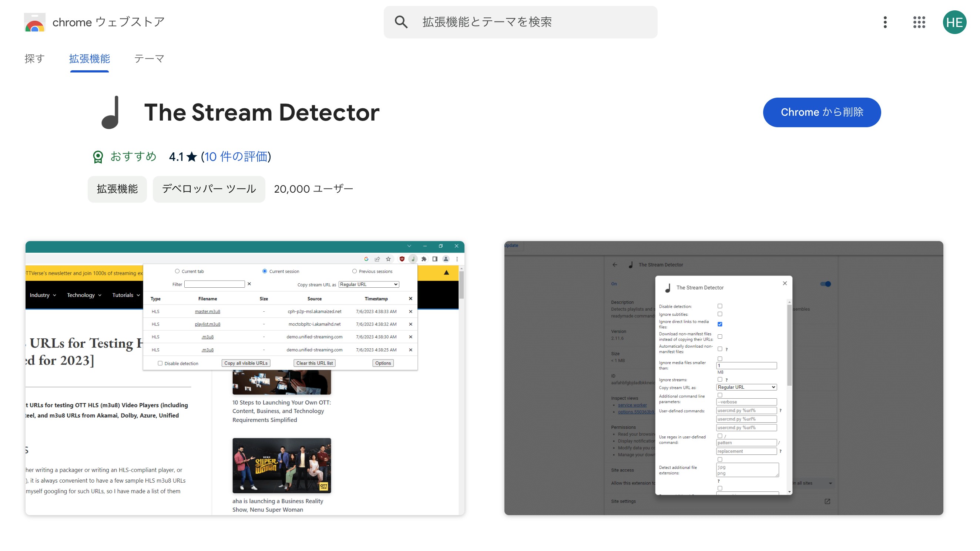
Task: Click the --verbose parameters field in right preview
Action: [746, 402]
